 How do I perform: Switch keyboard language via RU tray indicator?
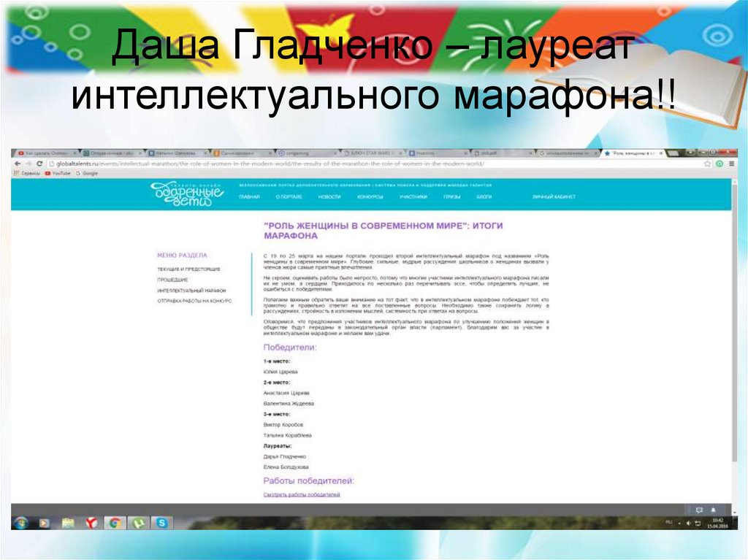[668, 523]
